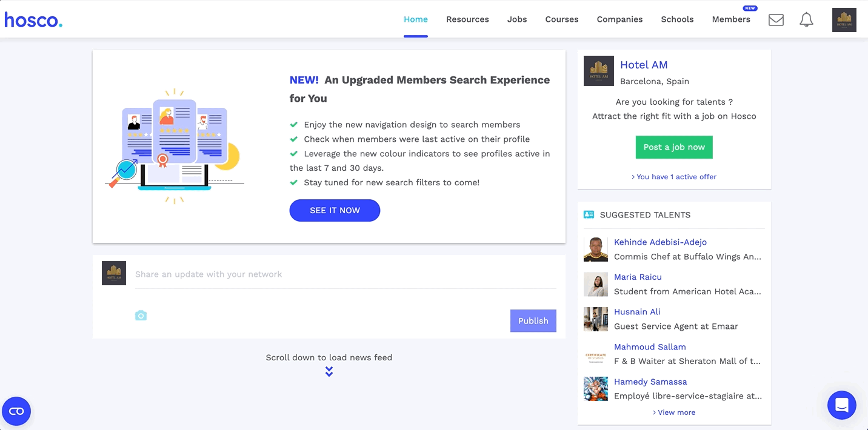Click the Suggested Talents card icon

589,214
